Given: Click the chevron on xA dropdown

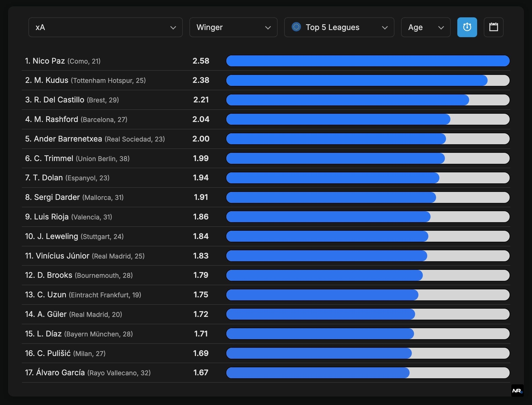Looking at the screenshot, I should [173, 28].
